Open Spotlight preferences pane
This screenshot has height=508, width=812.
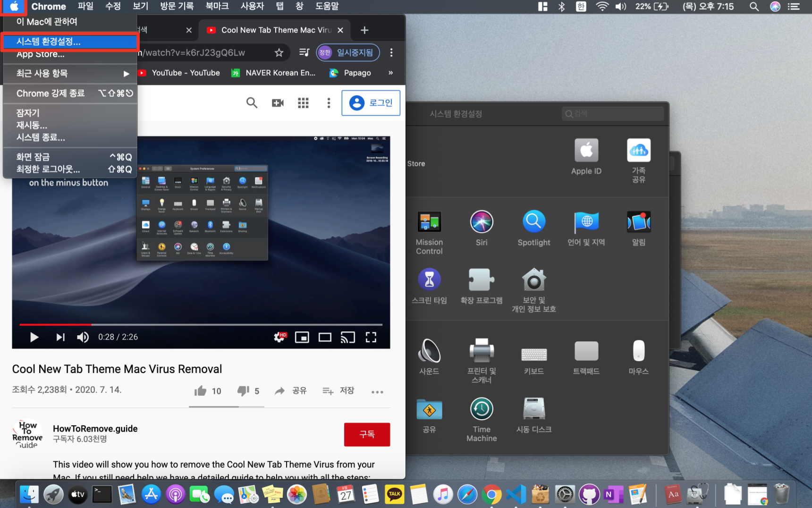[x=534, y=228]
